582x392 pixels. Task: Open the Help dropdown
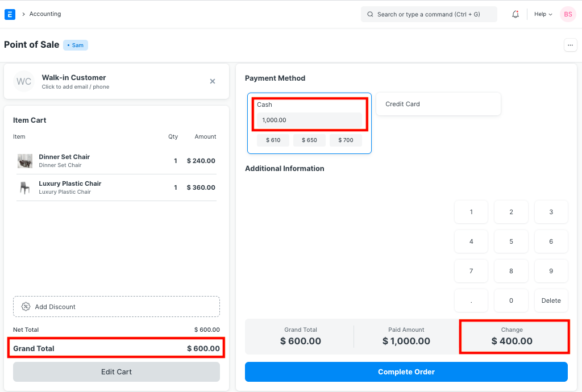tap(542, 14)
